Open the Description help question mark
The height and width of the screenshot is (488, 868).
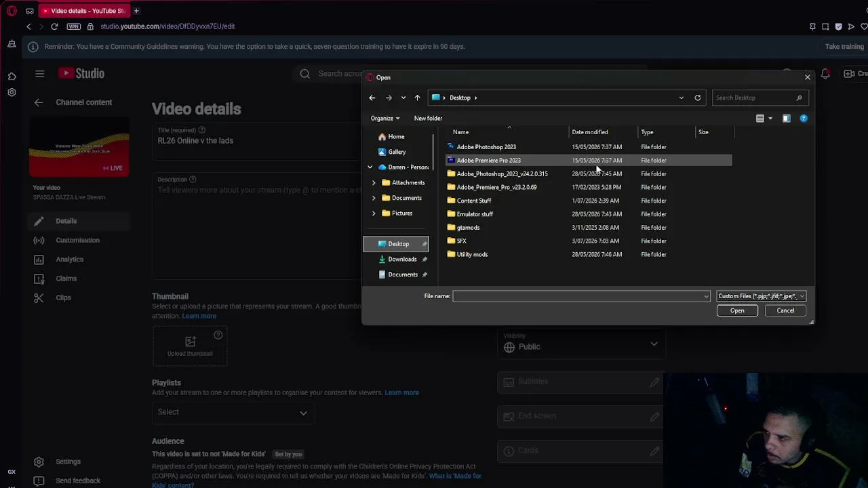tap(193, 180)
